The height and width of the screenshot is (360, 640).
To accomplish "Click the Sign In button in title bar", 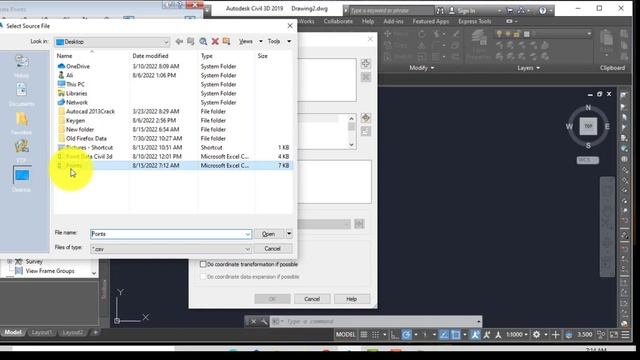I will 466,11.
